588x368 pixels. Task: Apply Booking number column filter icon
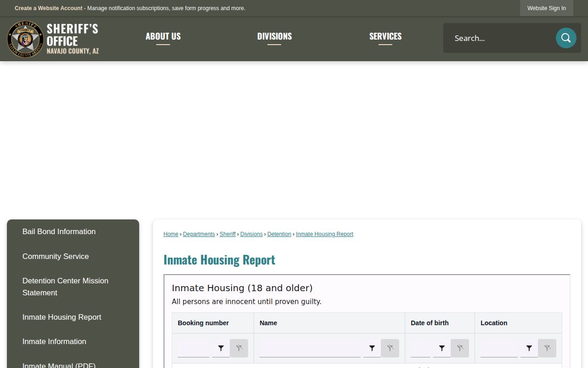(x=221, y=348)
